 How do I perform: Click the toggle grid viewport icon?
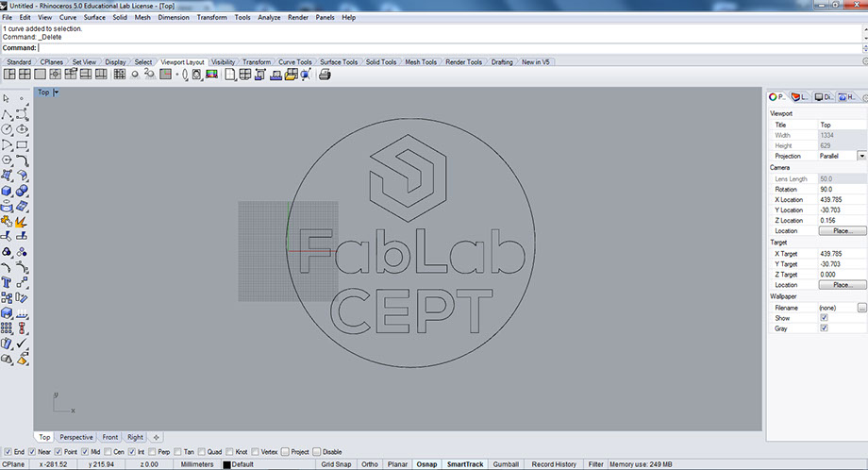(x=120, y=75)
